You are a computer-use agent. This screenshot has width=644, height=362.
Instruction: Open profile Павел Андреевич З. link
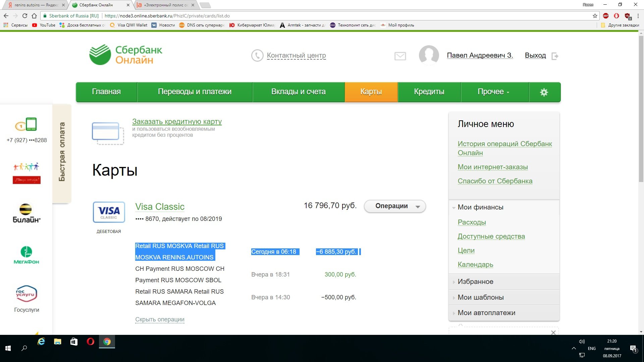click(480, 56)
